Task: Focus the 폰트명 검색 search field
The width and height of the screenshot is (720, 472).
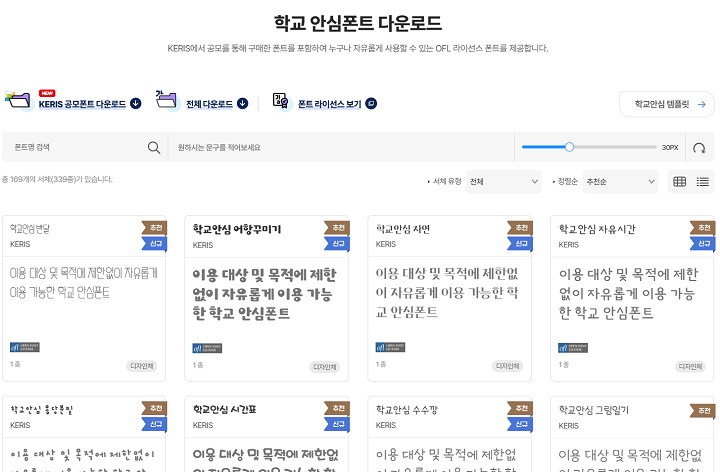Action: (75, 147)
